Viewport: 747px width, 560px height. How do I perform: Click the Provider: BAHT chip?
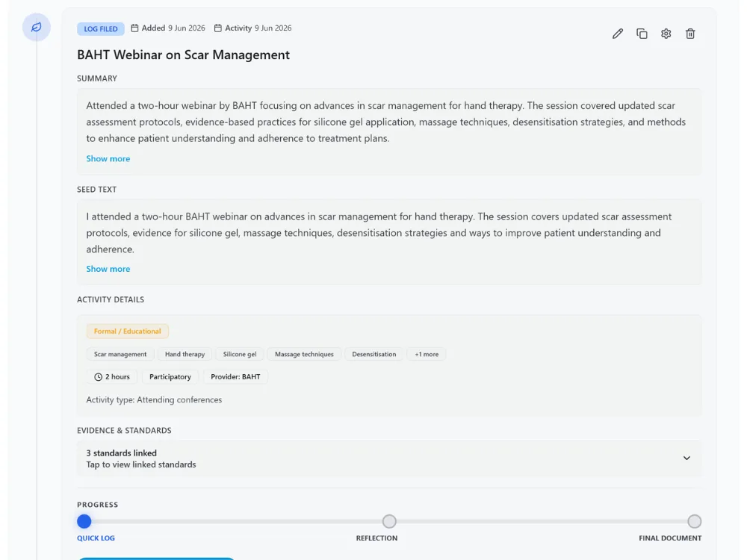point(235,376)
